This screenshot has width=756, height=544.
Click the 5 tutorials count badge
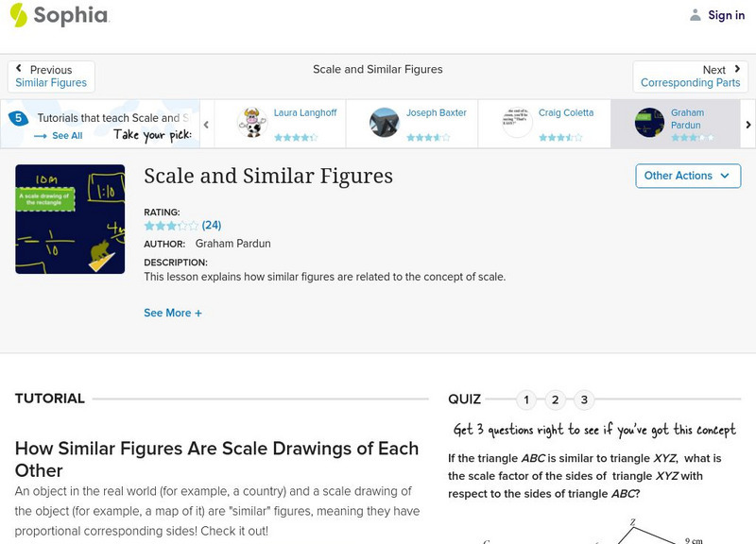click(x=18, y=119)
